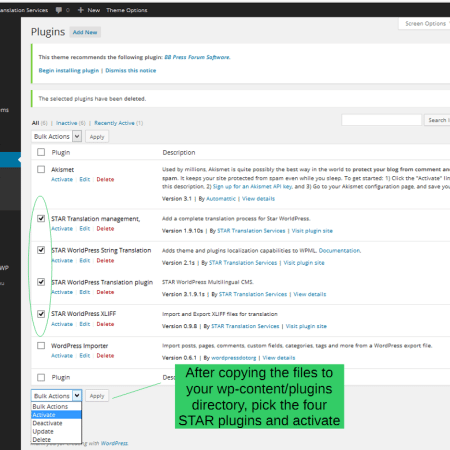Click the plus New item in admin bar
Viewport: 450px width, 450px height.
[x=89, y=10]
